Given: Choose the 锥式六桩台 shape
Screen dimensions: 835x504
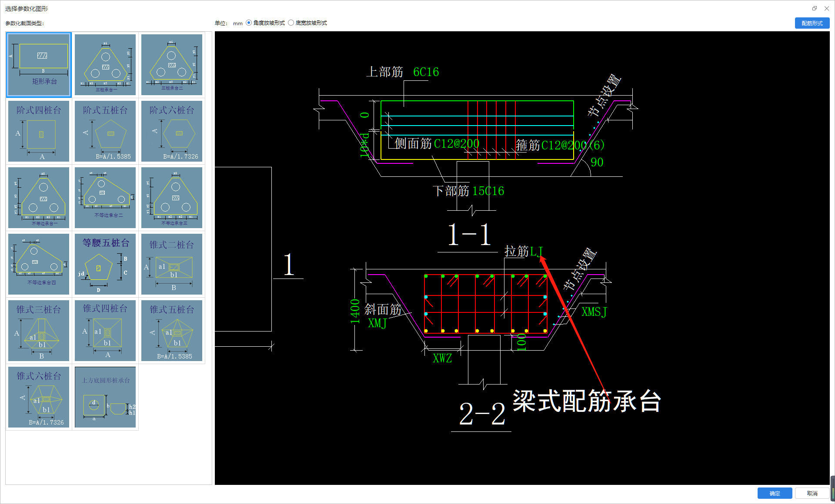Looking at the screenshot, I should click(39, 397).
